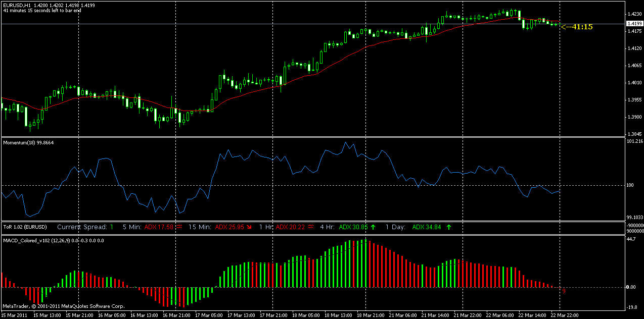The width and height of the screenshot is (644, 319).
Task: Click the 1.4230 price axis label
Action: point(634,14)
